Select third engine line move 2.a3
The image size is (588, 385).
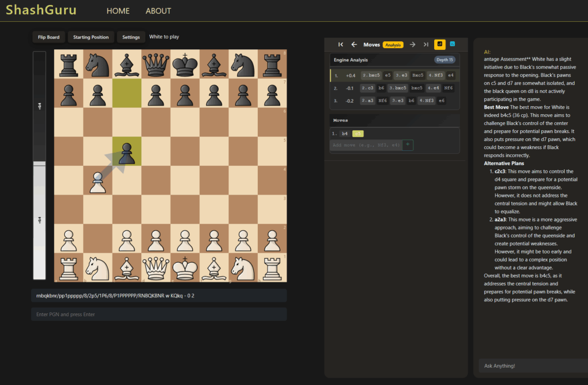(368, 100)
